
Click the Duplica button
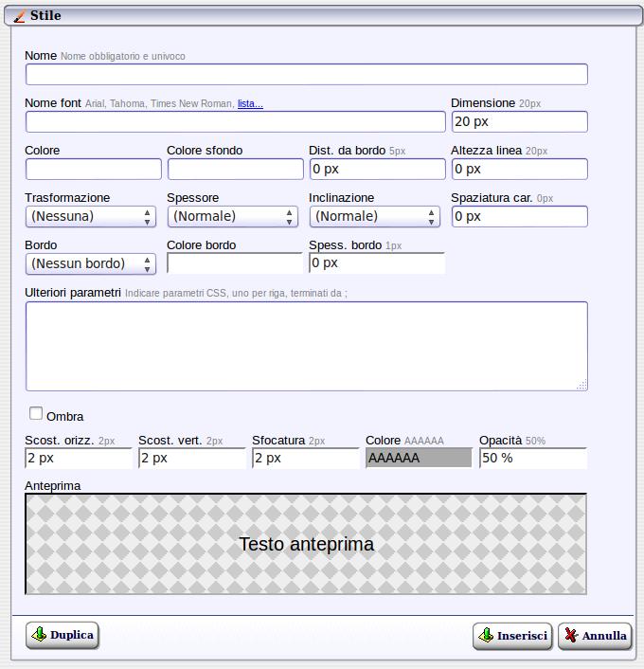(63, 636)
